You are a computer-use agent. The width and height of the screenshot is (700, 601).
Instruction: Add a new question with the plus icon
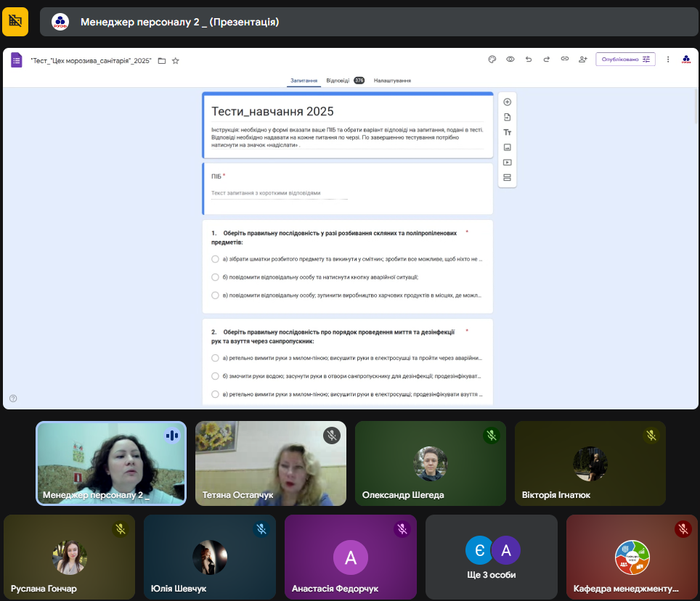[x=508, y=102]
